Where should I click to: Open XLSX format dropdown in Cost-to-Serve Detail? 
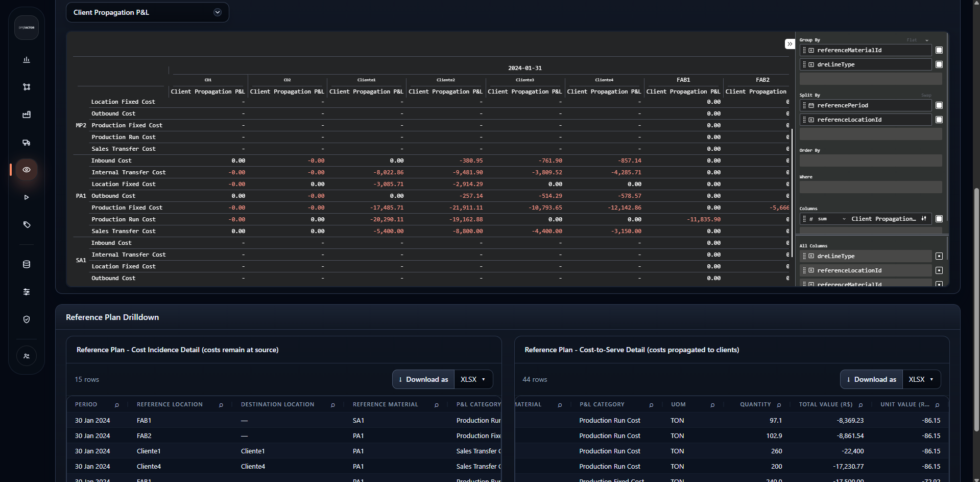(921, 379)
